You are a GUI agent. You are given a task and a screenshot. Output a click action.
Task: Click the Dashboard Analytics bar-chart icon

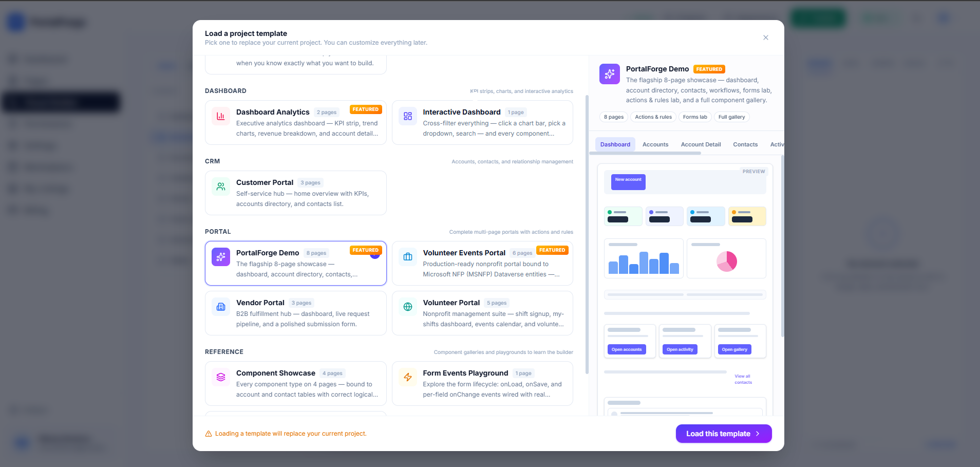point(220,116)
